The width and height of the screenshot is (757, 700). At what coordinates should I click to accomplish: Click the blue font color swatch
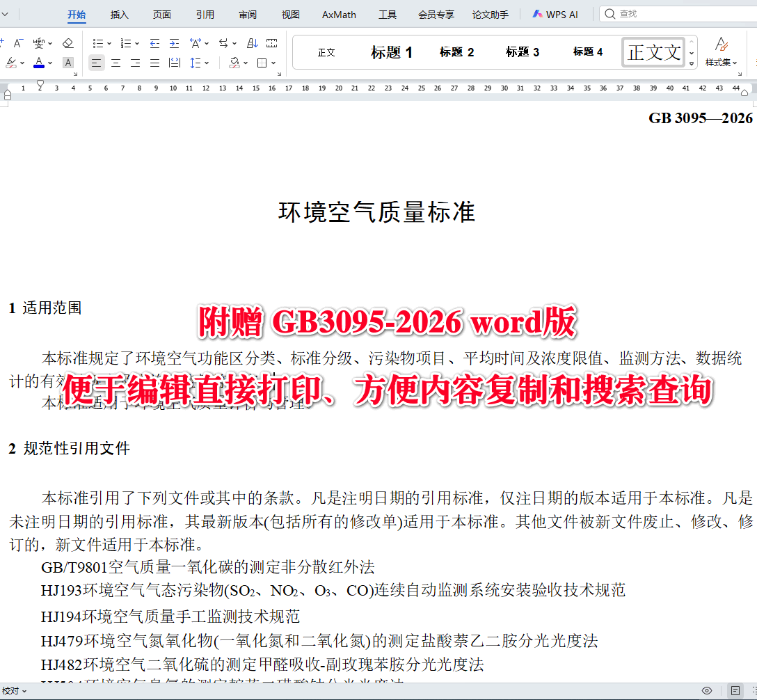(40, 65)
